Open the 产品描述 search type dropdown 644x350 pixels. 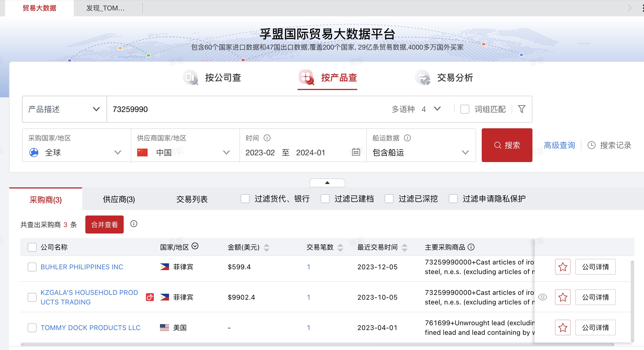[64, 109]
